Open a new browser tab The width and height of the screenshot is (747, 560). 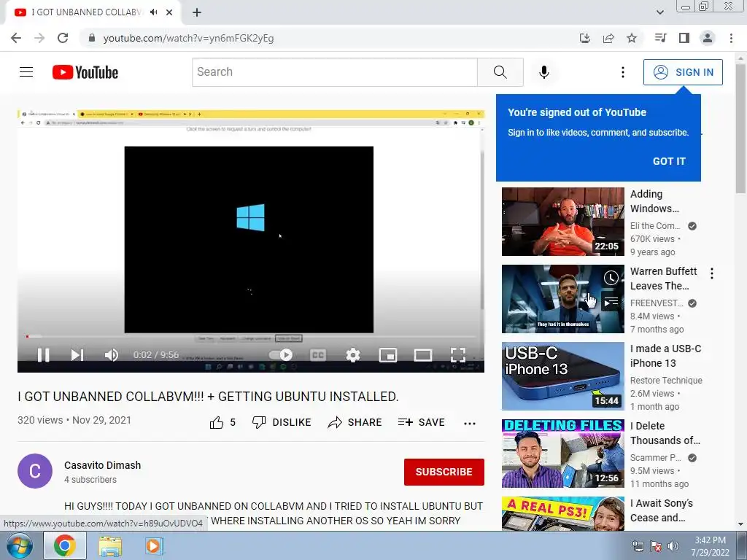pos(197,12)
